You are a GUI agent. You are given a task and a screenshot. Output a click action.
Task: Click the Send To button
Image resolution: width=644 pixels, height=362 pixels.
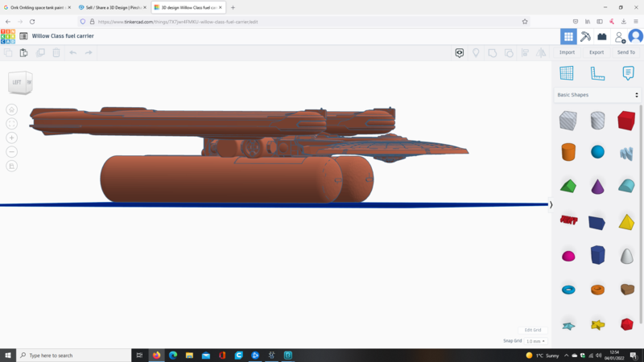pos(626,52)
